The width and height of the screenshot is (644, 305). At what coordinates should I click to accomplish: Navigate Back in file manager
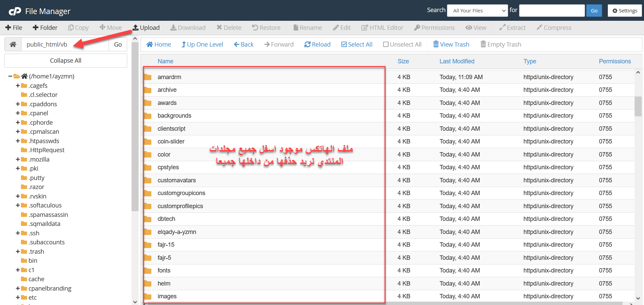click(244, 45)
